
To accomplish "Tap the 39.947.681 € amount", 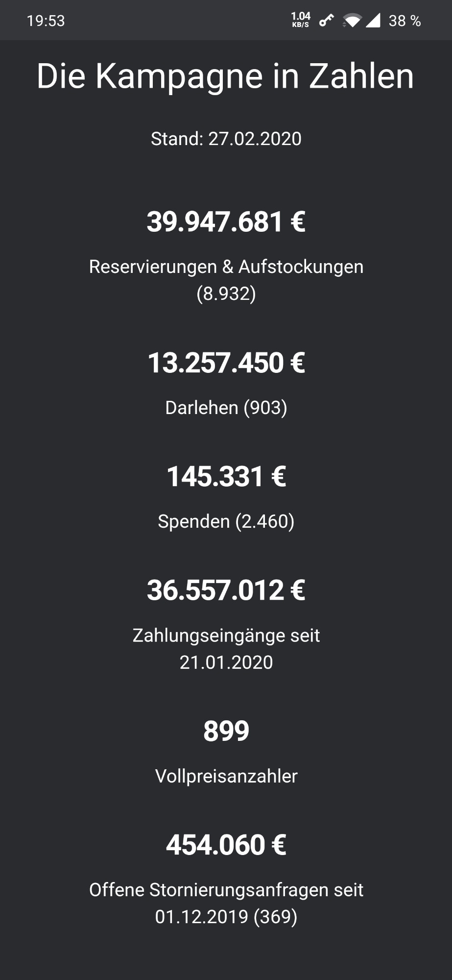I will (226, 221).
